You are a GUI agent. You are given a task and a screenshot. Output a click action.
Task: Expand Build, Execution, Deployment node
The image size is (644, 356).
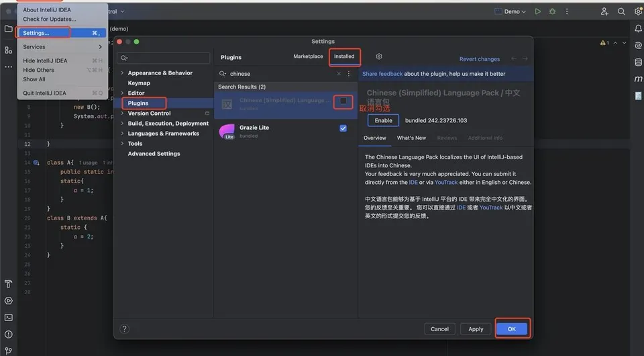pyautogui.click(x=122, y=124)
